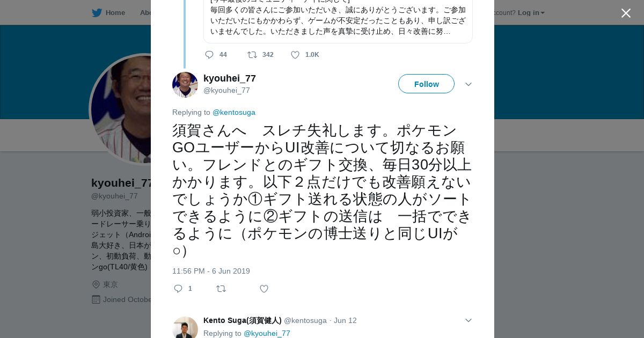Viewport: 644px width, 338px height.
Task: Expand kyouhei_77 tweet options chevron
Action: click(468, 84)
